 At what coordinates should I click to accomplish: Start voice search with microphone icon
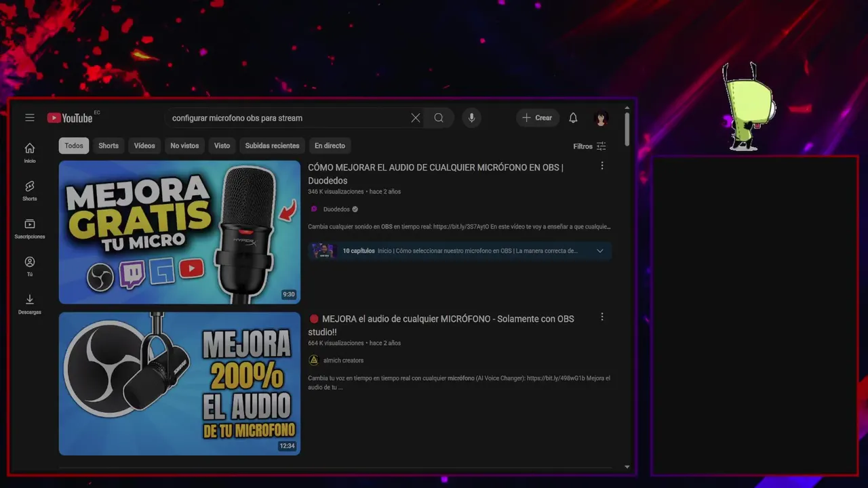coord(471,118)
